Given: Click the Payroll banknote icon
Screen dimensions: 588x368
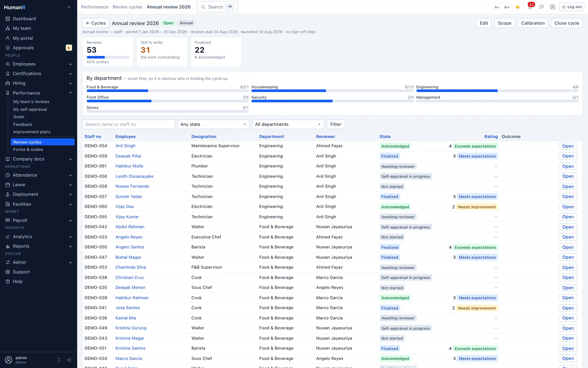Looking at the screenshot, I should point(8,221).
